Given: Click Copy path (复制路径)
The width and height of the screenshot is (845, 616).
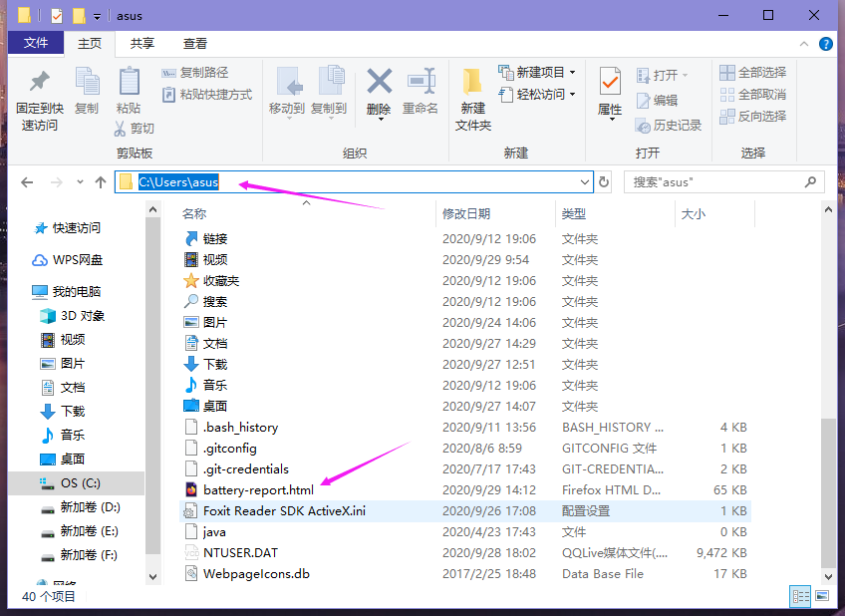Looking at the screenshot, I should click(x=194, y=72).
